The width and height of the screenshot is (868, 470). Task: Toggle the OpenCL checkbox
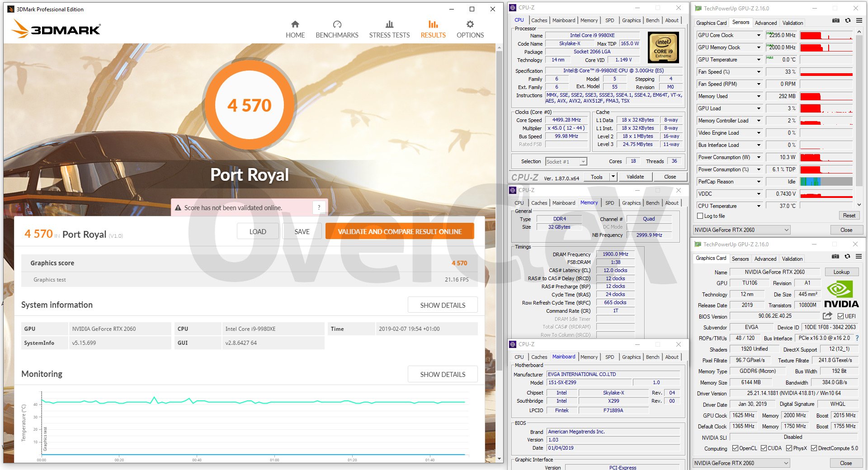pos(735,448)
